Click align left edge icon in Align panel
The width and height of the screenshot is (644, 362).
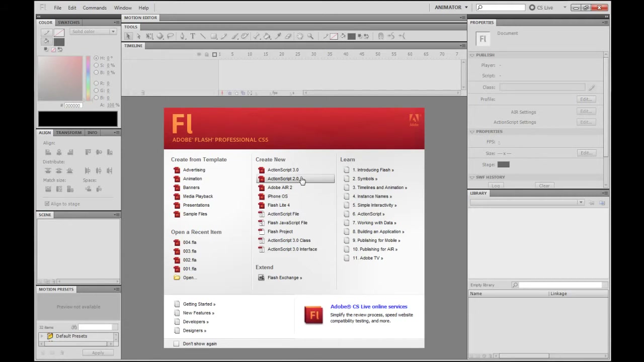(x=48, y=152)
